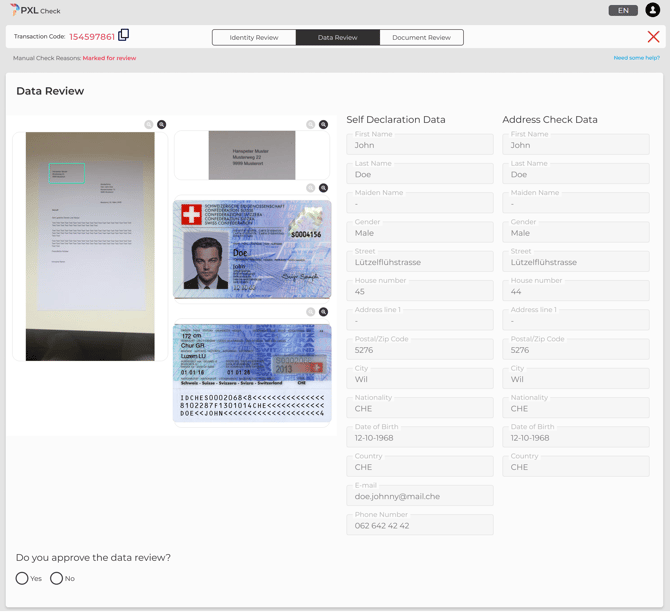This screenshot has width=670, height=612.
Task: Click Self Declaration Date of Birth field
Action: (420, 437)
